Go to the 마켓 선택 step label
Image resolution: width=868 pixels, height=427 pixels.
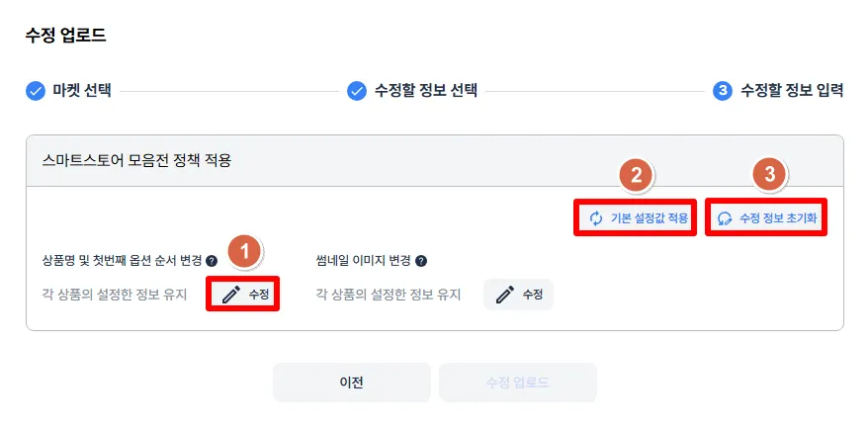tap(82, 91)
